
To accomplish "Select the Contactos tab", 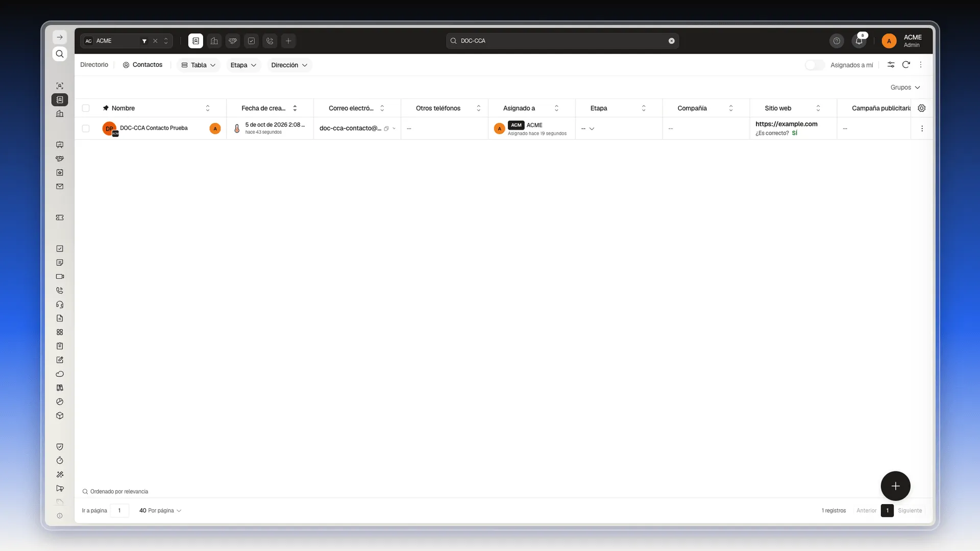I will tap(142, 65).
